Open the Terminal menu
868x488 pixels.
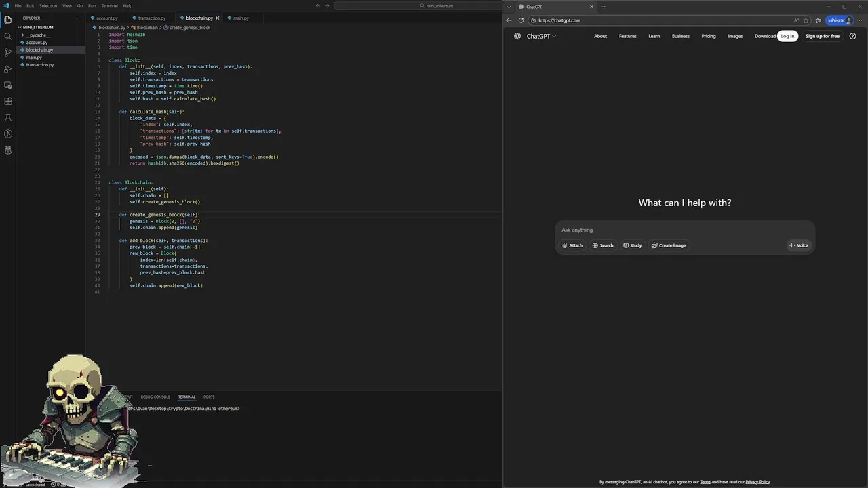109,6
